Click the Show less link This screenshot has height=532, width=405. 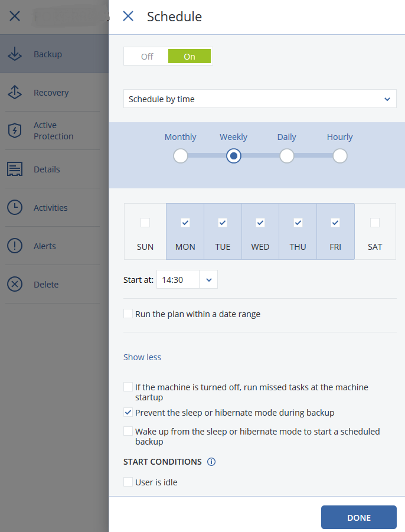pyautogui.click(x=142, y=357)
